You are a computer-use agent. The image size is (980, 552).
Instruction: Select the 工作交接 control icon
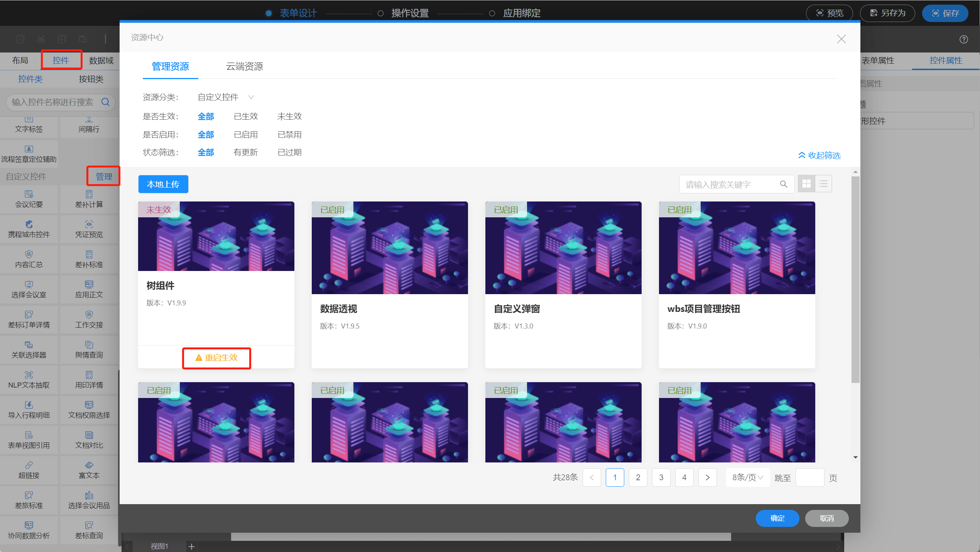[x=89, y=315]
